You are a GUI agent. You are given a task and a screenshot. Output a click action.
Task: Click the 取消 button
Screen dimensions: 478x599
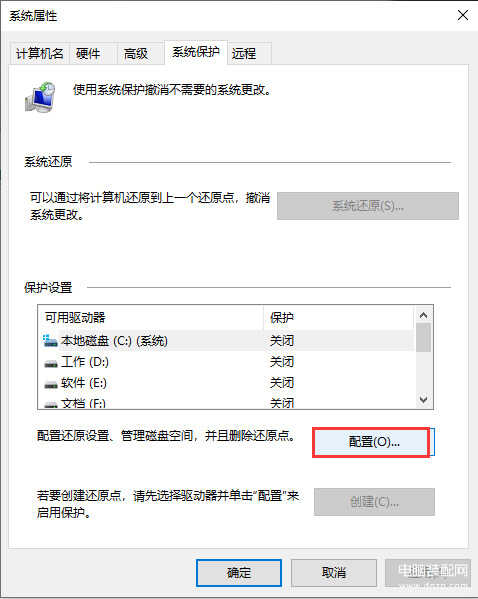(x=334, y=572)
